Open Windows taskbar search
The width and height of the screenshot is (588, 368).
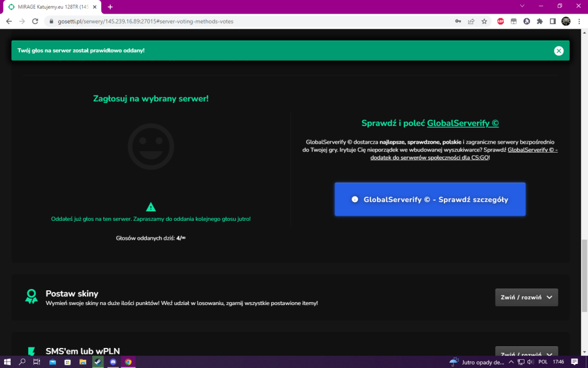[x=22, y=362]
